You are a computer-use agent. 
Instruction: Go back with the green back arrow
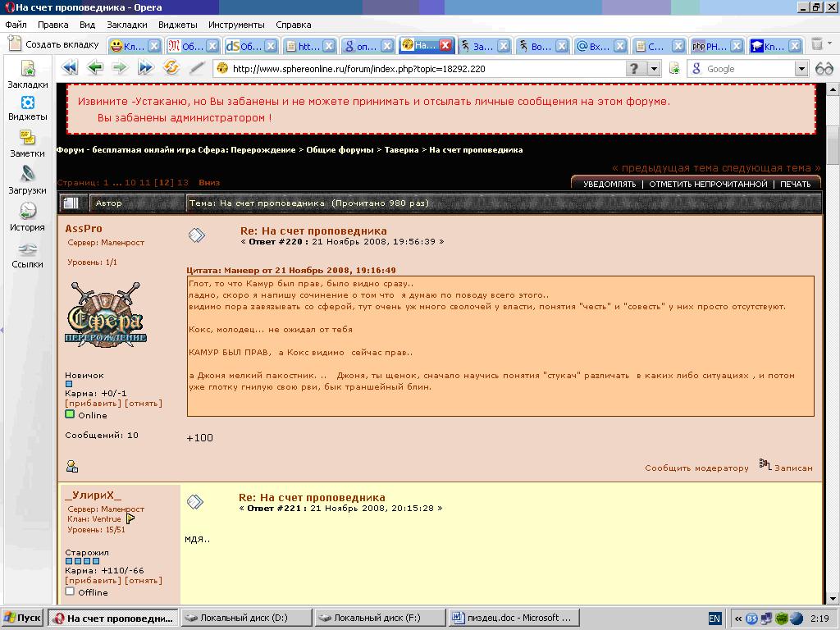[x=95, y=68]
